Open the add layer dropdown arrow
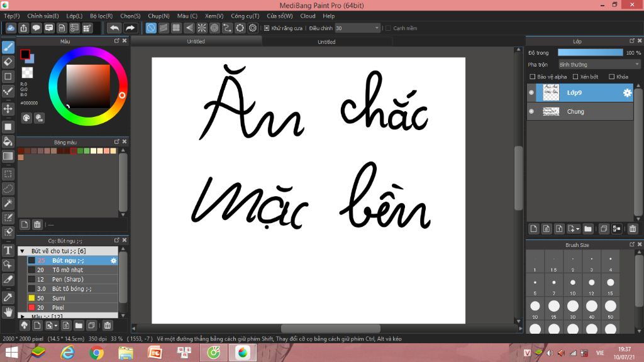Image resolution: width=644 pixels, height=362 pixels. 577,229
